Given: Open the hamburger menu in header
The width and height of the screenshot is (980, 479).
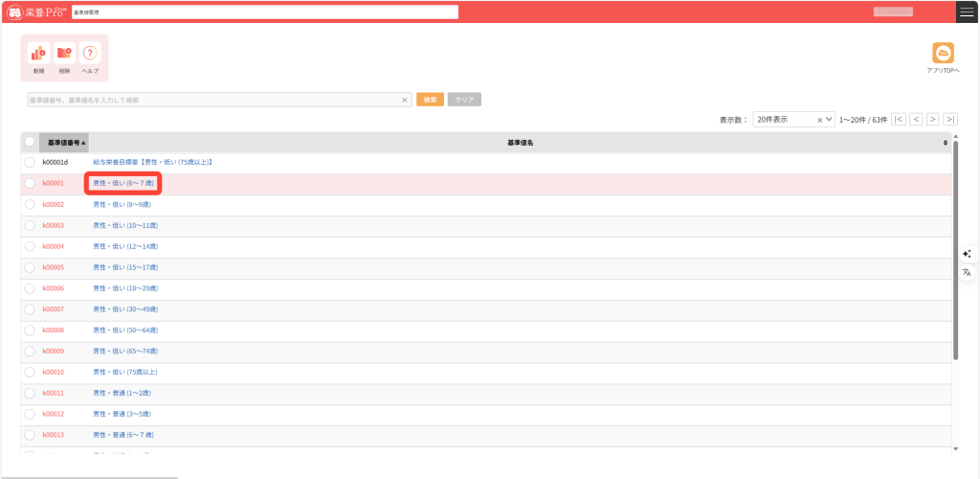Looking at the screenshot, I should [967, 11].
